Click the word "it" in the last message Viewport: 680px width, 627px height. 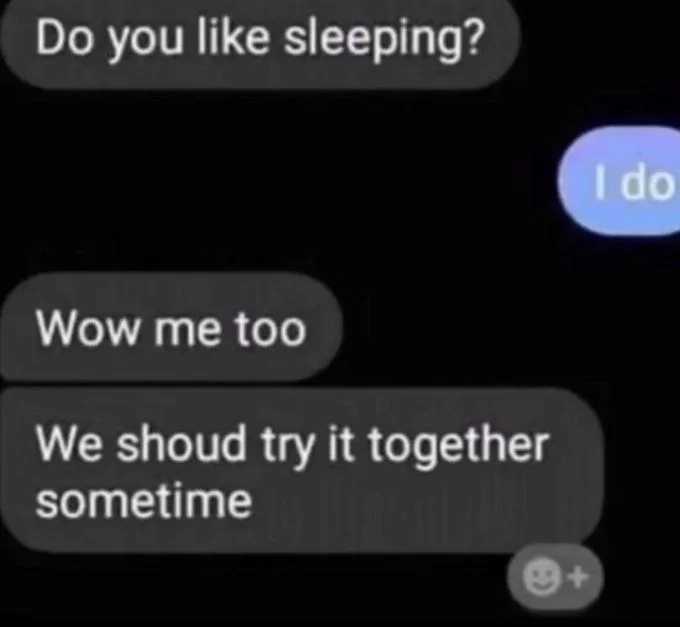pyautogui.click(x=342, y=444)
